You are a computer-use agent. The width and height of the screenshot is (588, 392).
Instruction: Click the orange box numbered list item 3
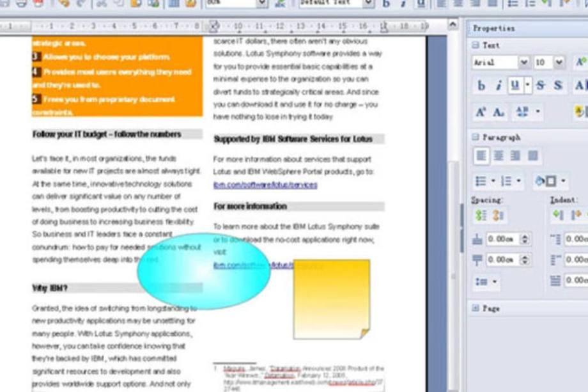[101, 57]
